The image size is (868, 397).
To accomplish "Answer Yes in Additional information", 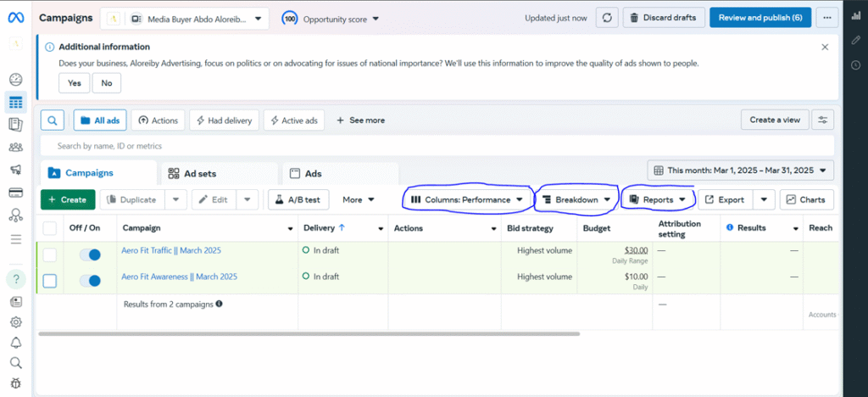I will (75, 83).
